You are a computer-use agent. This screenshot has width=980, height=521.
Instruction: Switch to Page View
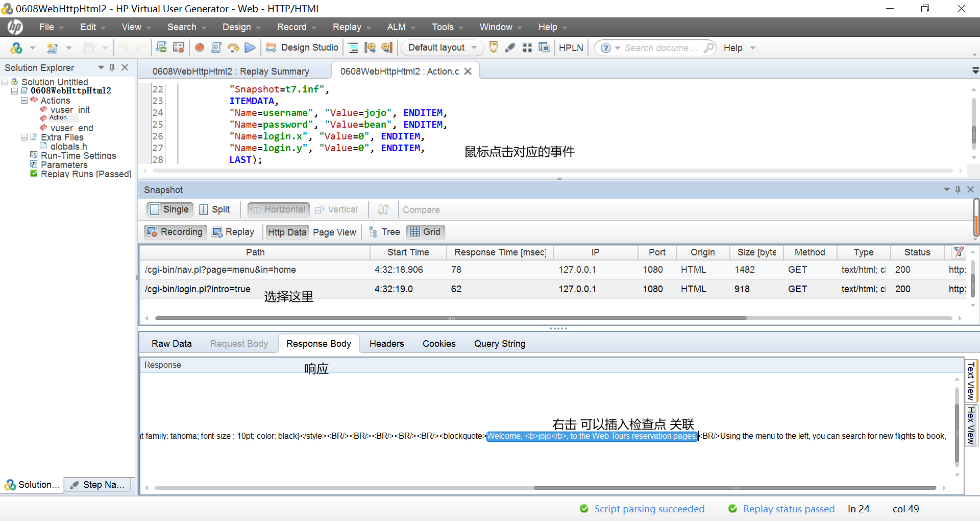click(x=334, y=232)
